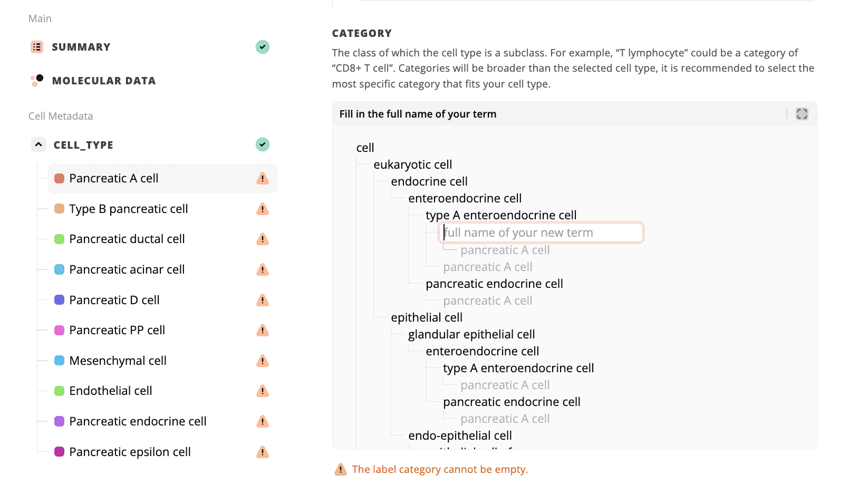Click the fullscreen icon in term panel
Viewport: 868px width, 484px height.
coord(802,114)
